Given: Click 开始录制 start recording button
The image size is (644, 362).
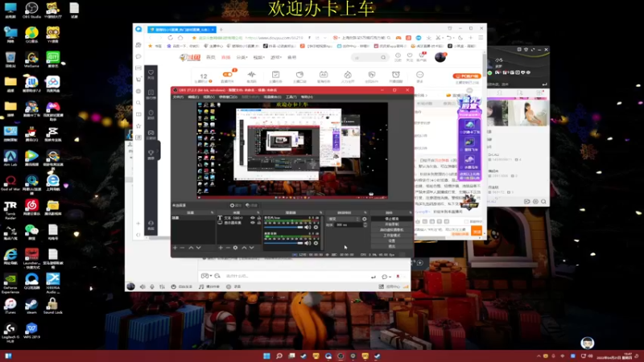Looking at the screenshot, I should pos(392,224).
